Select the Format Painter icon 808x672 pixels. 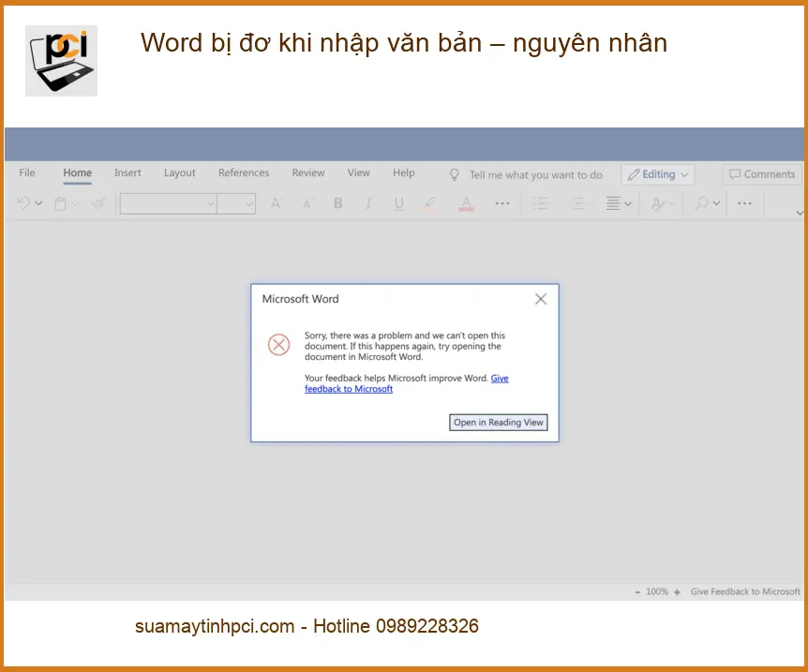(x=97, y=203)
